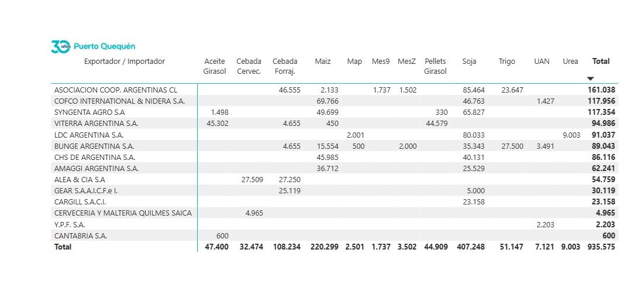Select the BUNGE ARGENTINA S.A. row

[335, 146]
